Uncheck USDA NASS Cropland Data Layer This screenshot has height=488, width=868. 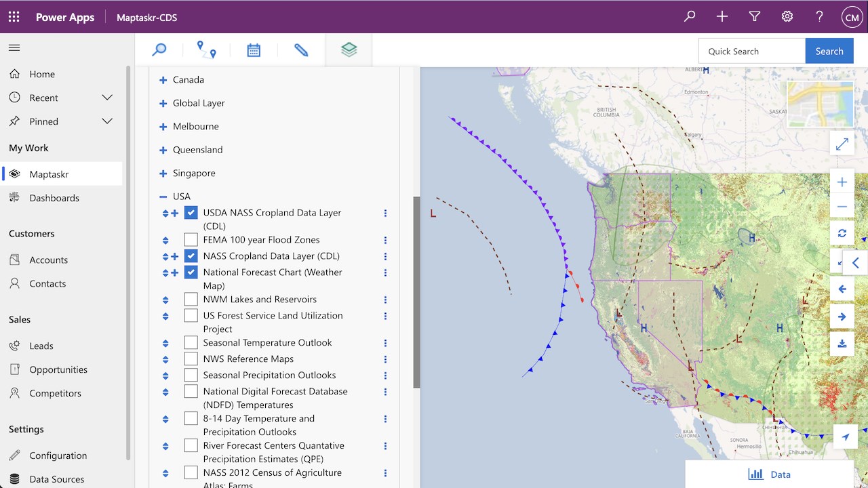click(x=191, y=213)
